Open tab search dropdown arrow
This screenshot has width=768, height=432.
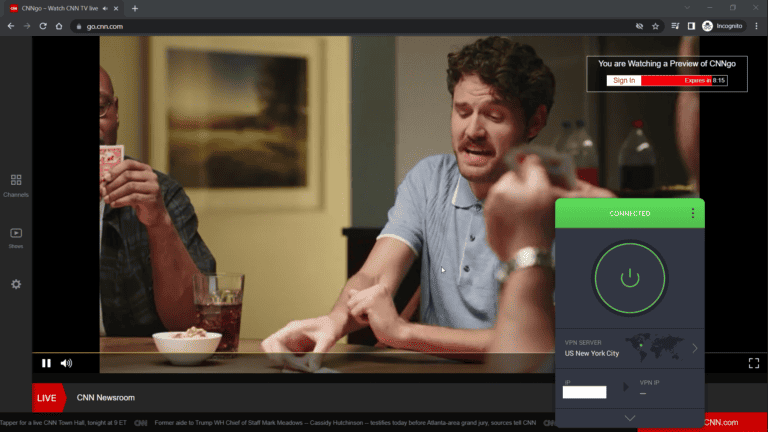tap(687, 8)
